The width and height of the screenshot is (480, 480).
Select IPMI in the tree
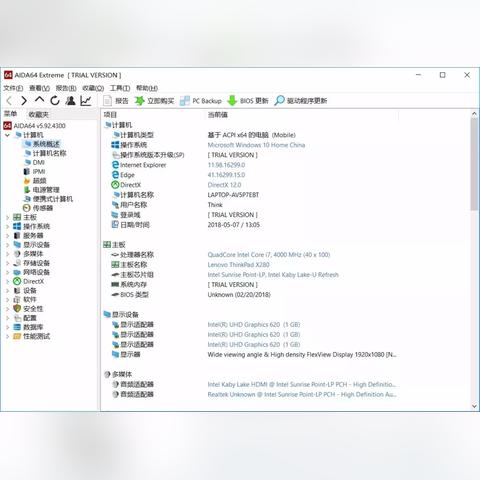pyautogui.click(x=39, y=172)
